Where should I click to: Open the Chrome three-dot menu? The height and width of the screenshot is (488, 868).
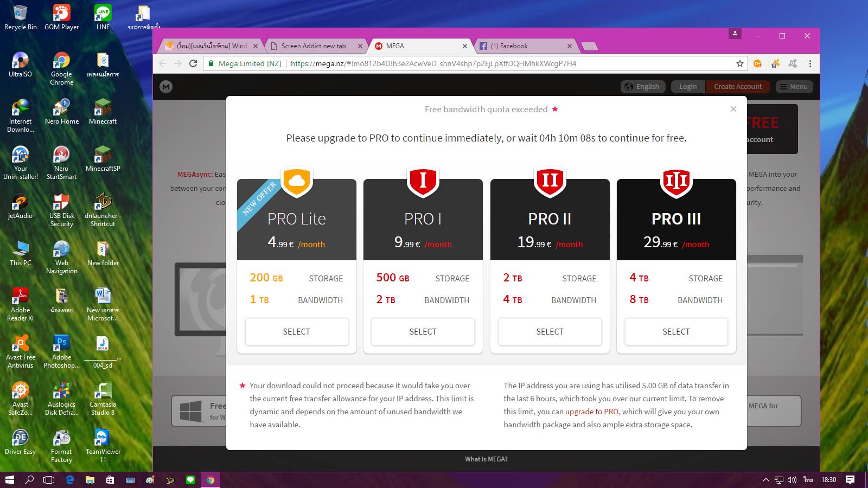[x=810, y=63]
